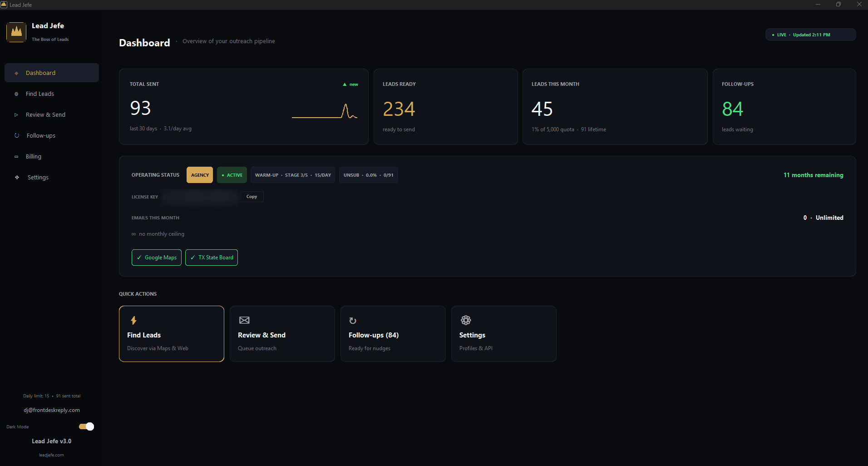Click the Find Leads sidebar icon
The image size is (868, 466).
(16, 94)
